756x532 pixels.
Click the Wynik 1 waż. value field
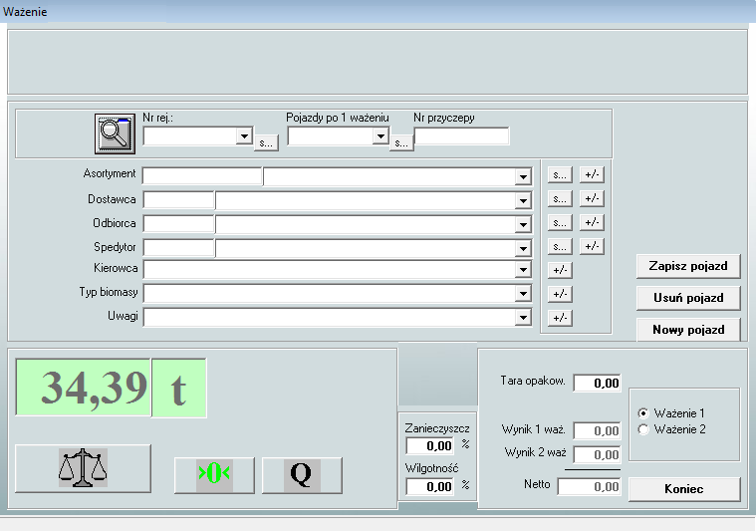(597, 430)
